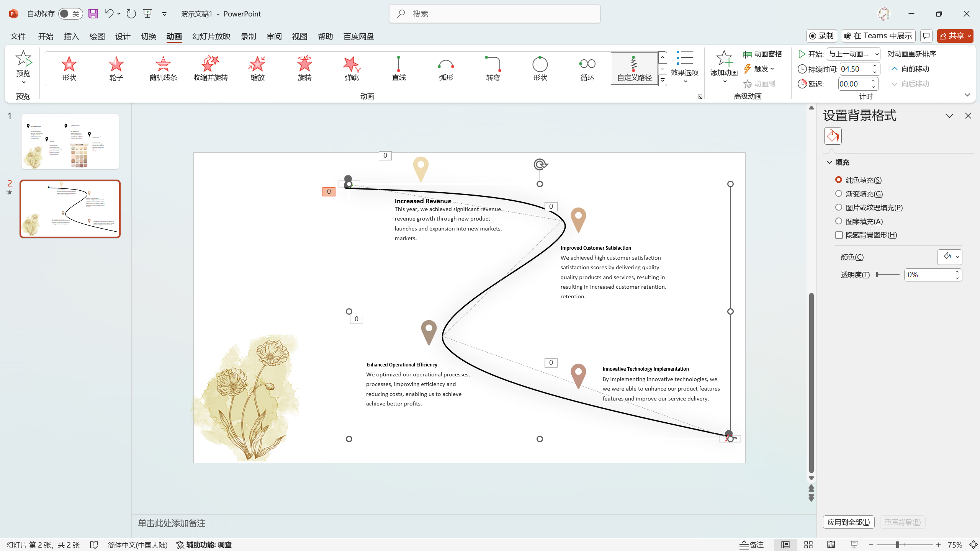Click 辅助功能: 调查 in status bar

pos(204,544)
